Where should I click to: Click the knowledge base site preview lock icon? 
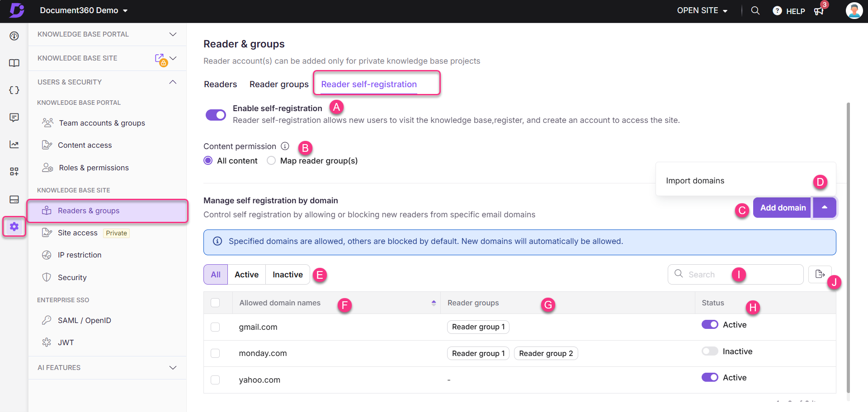point(161,60)
